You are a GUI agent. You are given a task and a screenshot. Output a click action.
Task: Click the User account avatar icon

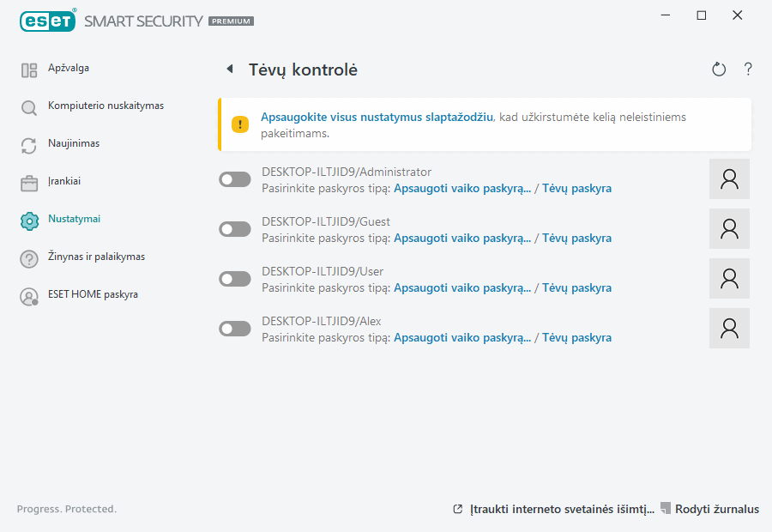(x=729, y=279)
